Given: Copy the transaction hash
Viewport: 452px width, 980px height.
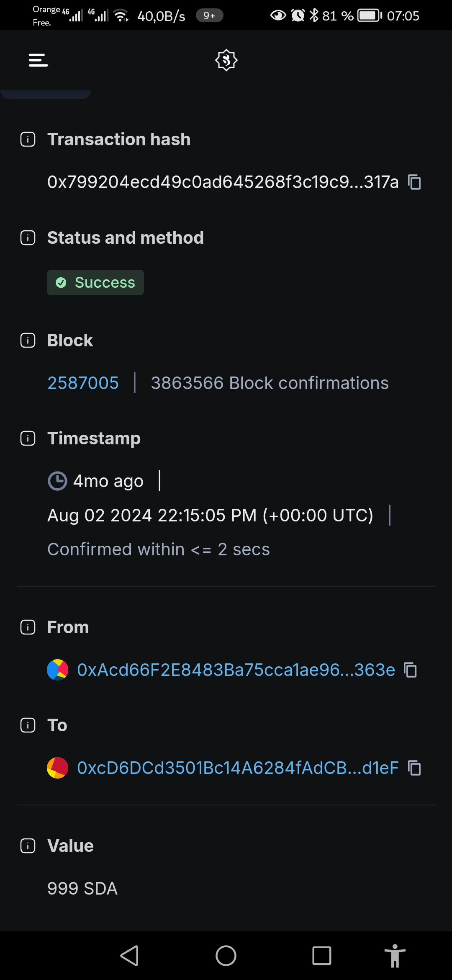Looking at the screenshot, I should click(x=414, y=182).
